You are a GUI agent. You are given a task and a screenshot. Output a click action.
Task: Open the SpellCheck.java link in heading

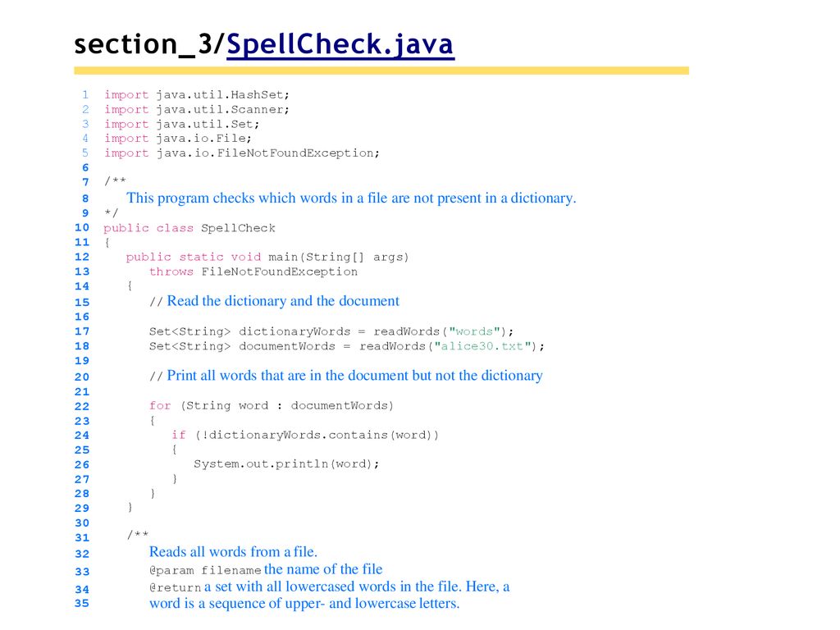340,44
